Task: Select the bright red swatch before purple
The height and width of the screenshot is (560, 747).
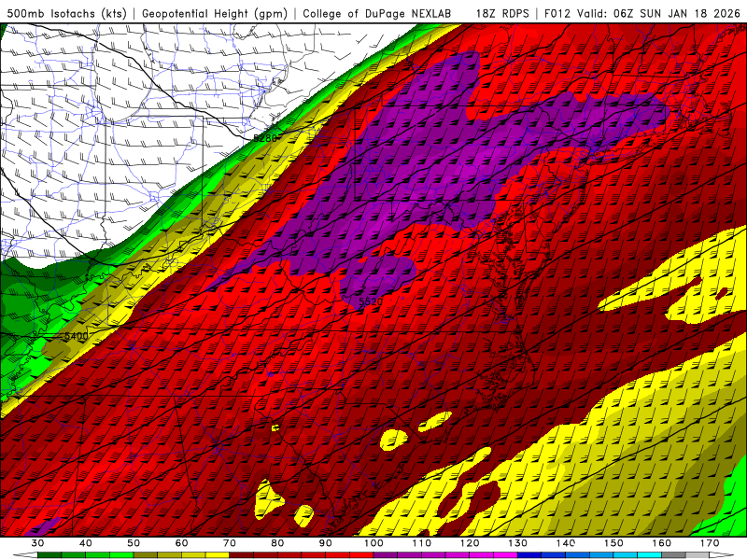Action: pyautogui.click(x=361, y=555)
